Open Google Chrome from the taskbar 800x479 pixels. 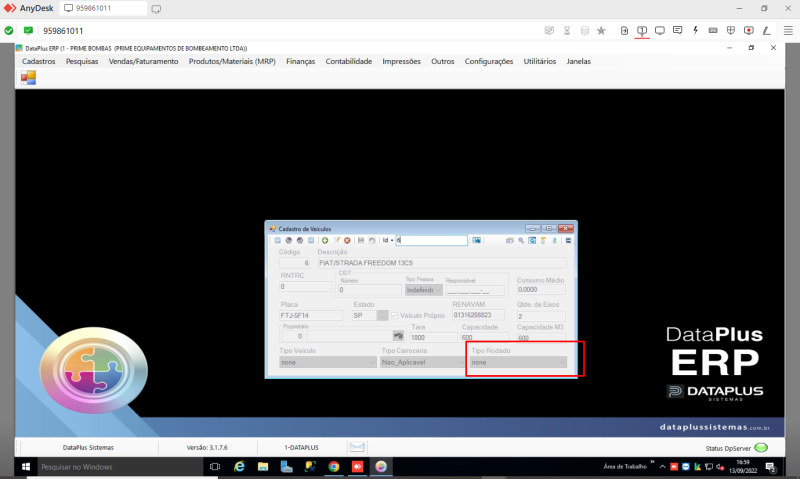(334, 466)
